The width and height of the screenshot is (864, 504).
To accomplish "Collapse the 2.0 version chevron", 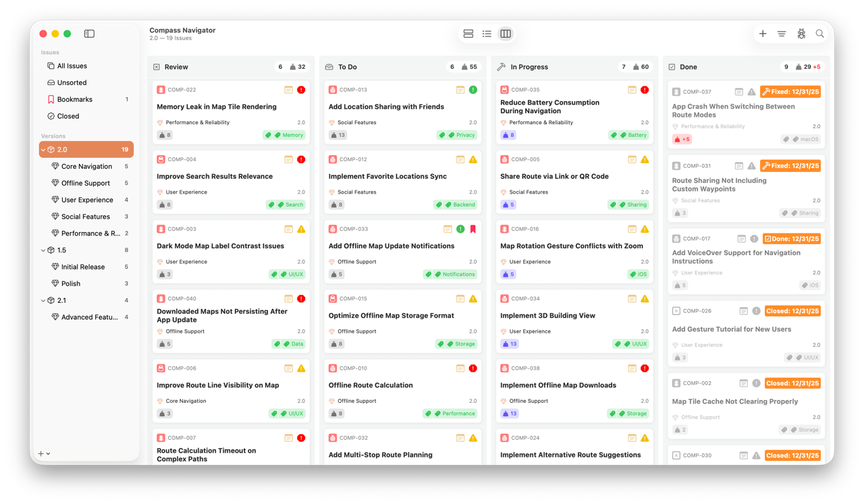I will (44, 150).
